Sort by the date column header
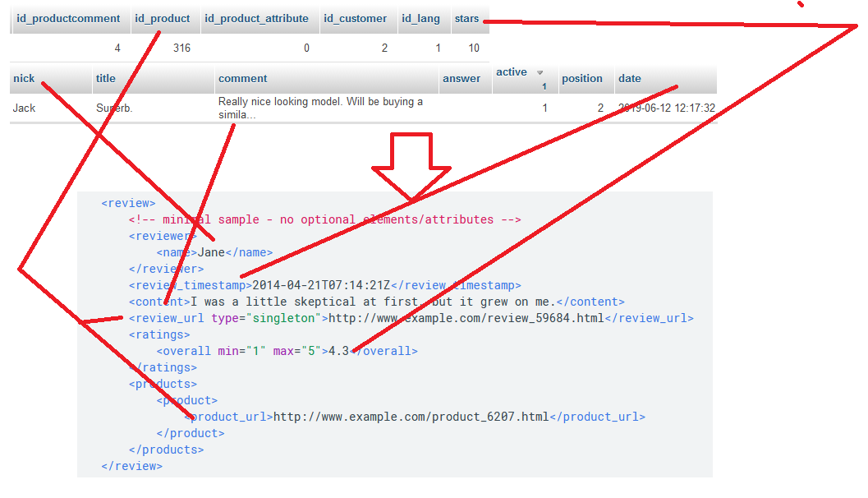868x498 pixels. pyautogui.click(x=629, y=79)
